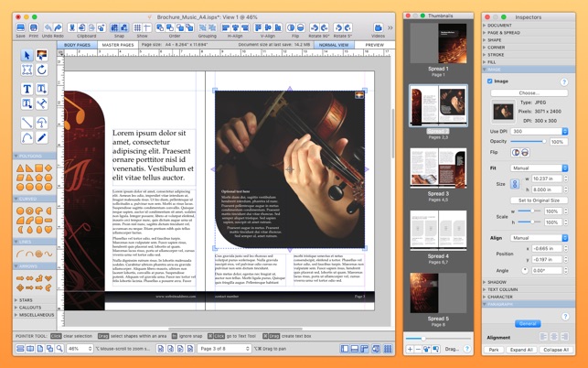This screenshot has width=588, height=368.
Task: Add a spread with the plus button
Action: pos(411,349)
